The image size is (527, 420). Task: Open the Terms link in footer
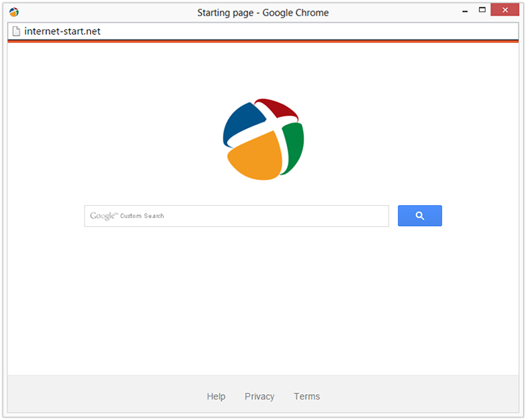(306, 396)
